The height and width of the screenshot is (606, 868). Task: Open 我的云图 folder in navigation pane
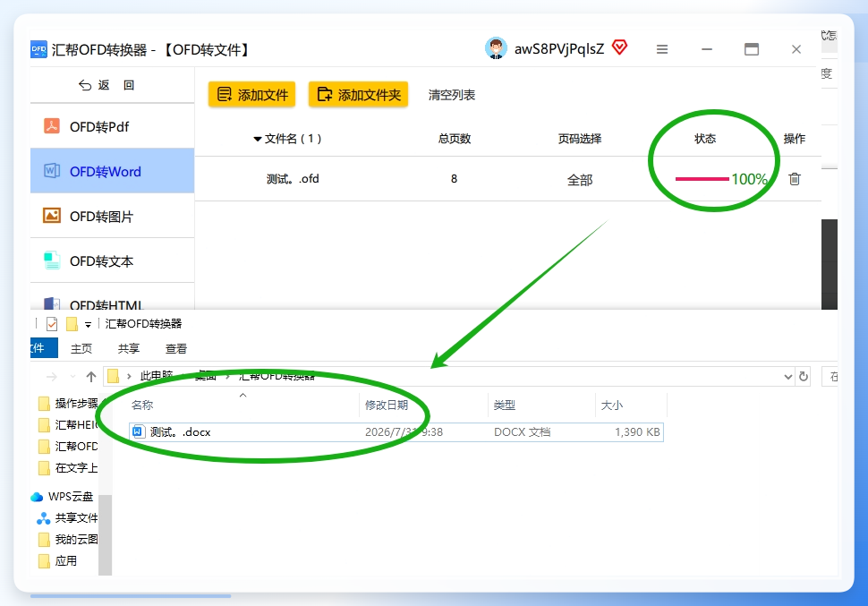tap(69, 539)
